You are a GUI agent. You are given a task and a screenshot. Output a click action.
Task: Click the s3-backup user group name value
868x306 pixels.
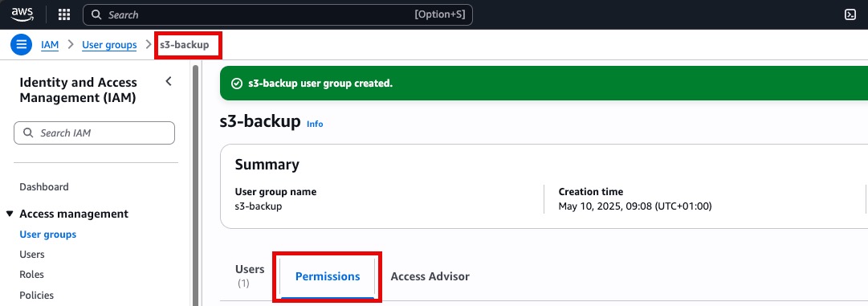click(259, 206)
